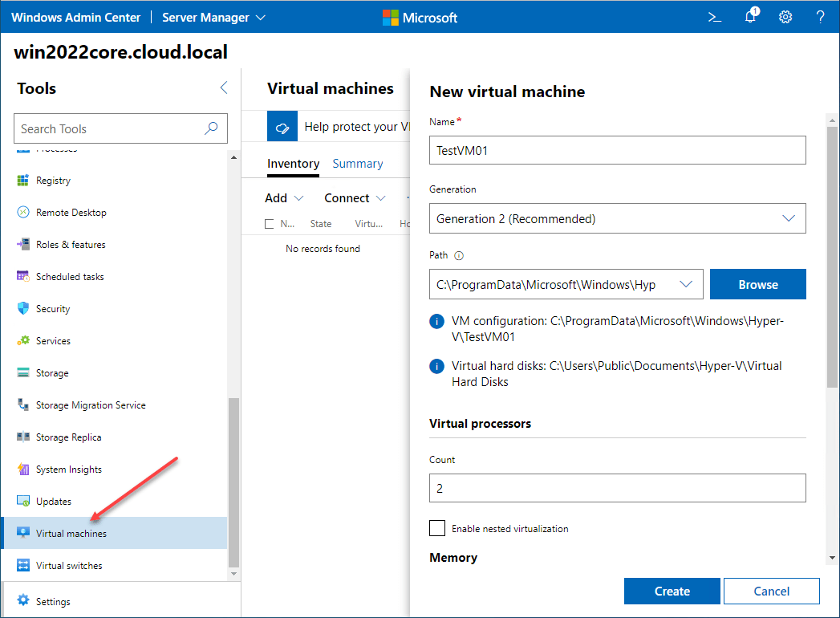This screenshot has height=618, width=840.
Task: Enable nested virtualization checkbox
Action: click(x=437, y=528)
